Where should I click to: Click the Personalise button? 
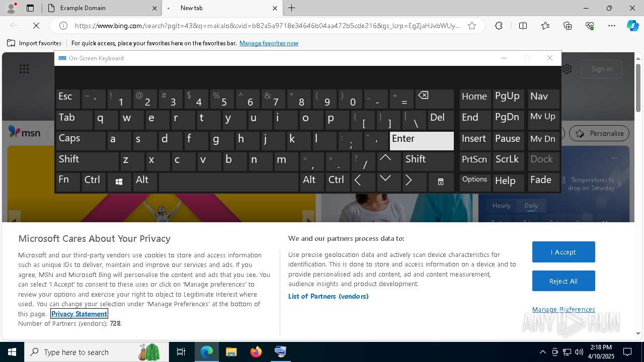[599, 133]
